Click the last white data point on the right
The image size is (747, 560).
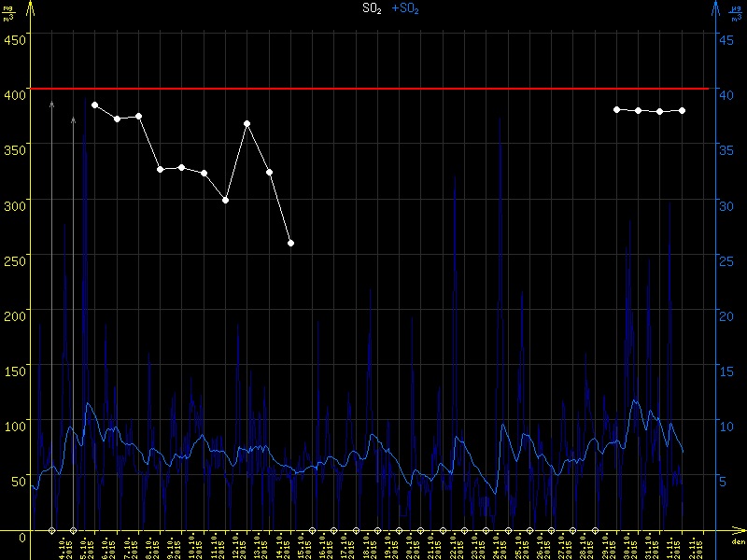683,110
